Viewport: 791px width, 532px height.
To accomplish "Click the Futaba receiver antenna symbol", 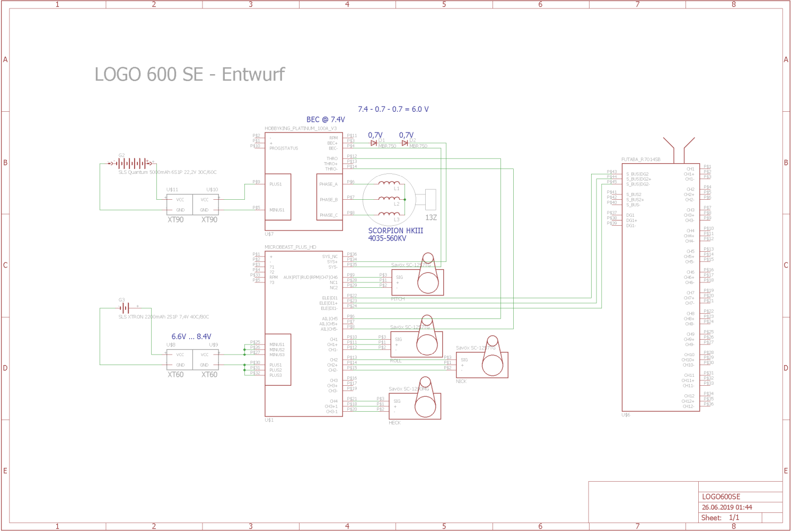I will tap(679, 149).
